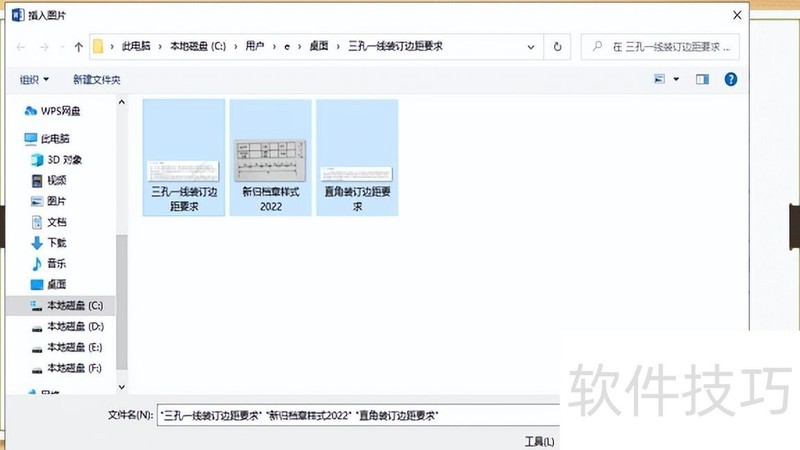Expand chevron after 用户 breadcrumb
Screen dimensions: 800x450
click(274, 47)
